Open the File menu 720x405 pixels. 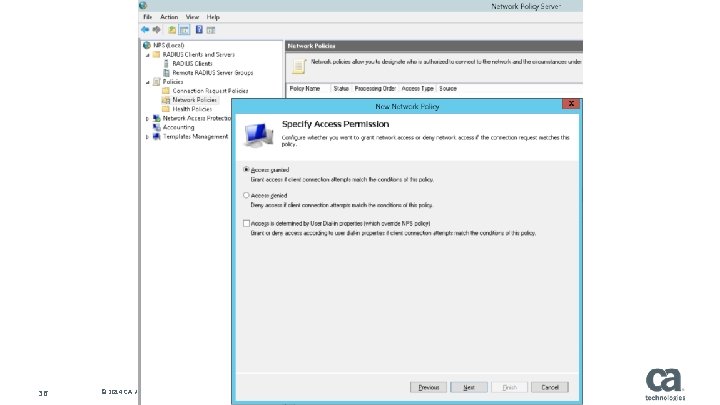coord(148,17)
